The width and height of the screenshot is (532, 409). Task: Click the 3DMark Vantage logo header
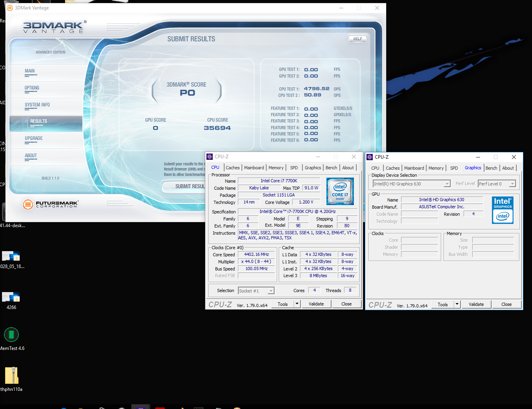(55, 27)
